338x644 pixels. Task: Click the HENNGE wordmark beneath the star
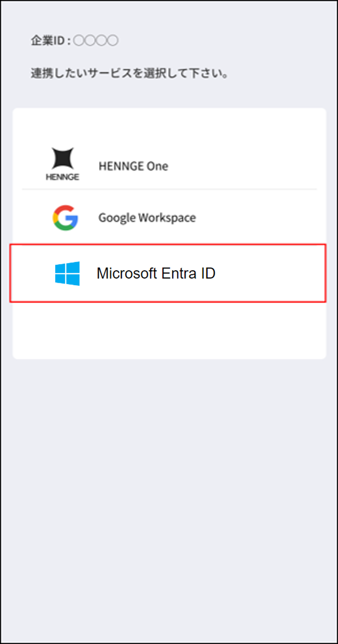(62, 177)
